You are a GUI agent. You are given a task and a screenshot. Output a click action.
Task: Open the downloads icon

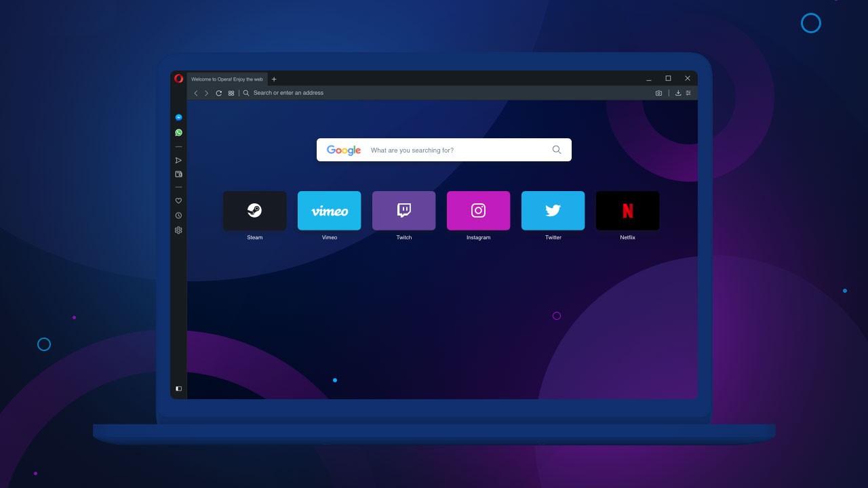click(x=678, y=93)
